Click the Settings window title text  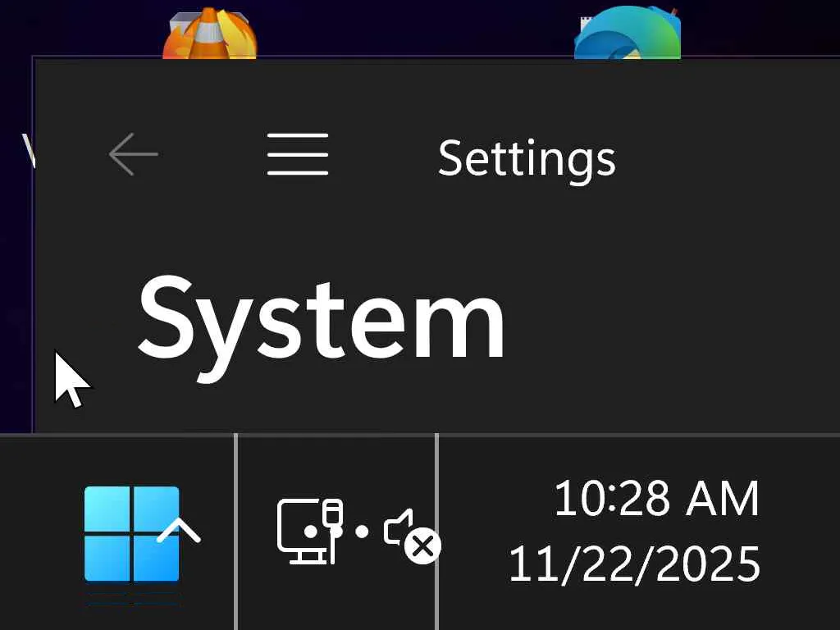click(x=527, y=158)
